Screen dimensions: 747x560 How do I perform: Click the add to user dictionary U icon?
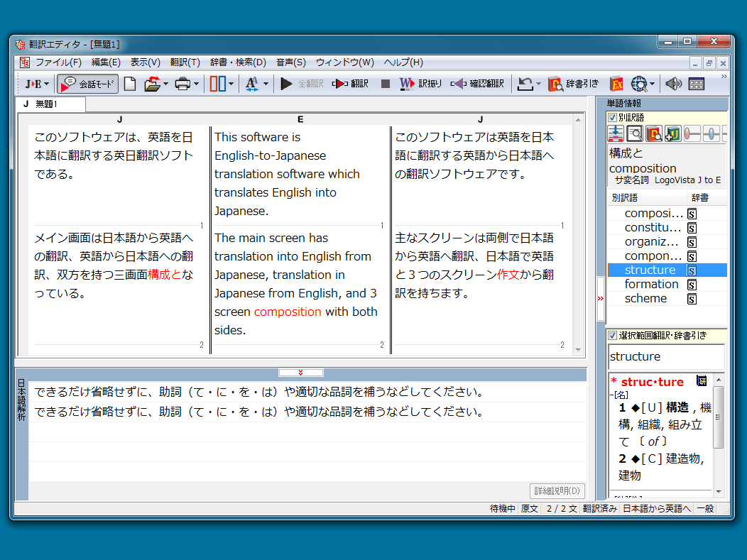click(x=672, y=134)
